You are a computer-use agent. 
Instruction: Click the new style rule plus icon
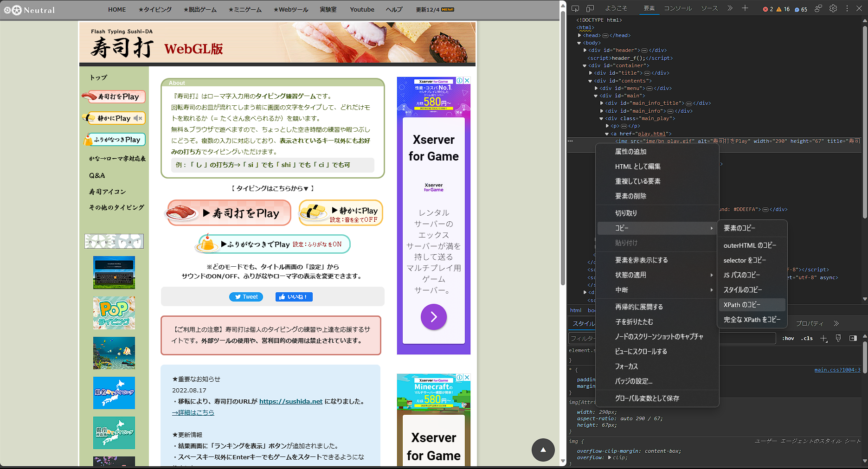point(824,339)
